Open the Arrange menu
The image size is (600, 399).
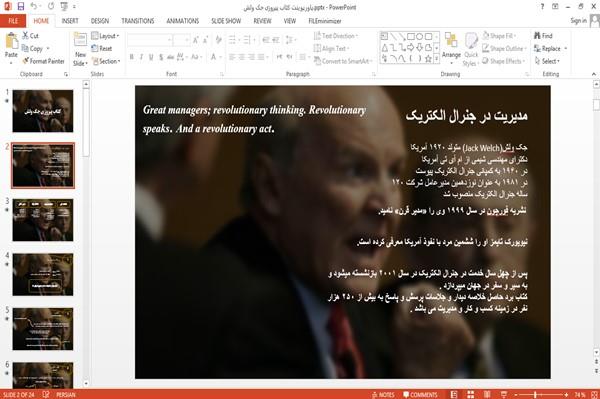click(451, 48)
